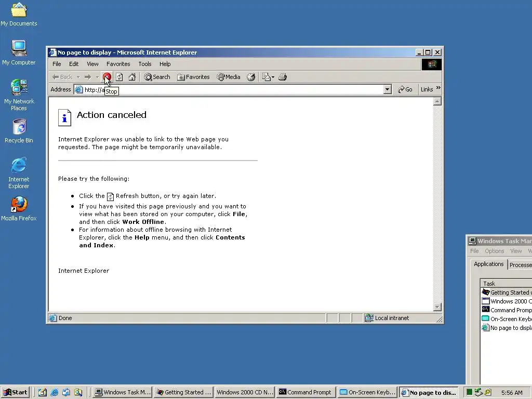The height and width of the screenshot is (399, 532).
Task: Click the Local intranet zone indicator
Action: 387,318
